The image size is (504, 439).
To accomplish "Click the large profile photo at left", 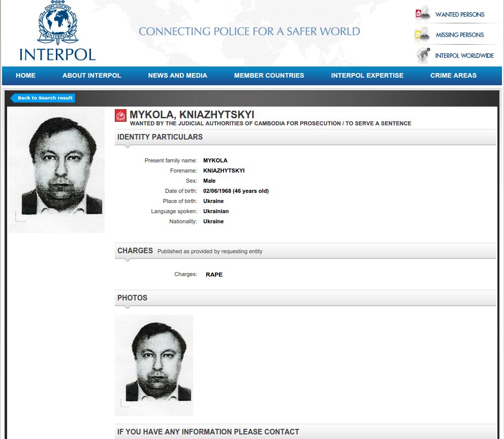I will point(56,170).
